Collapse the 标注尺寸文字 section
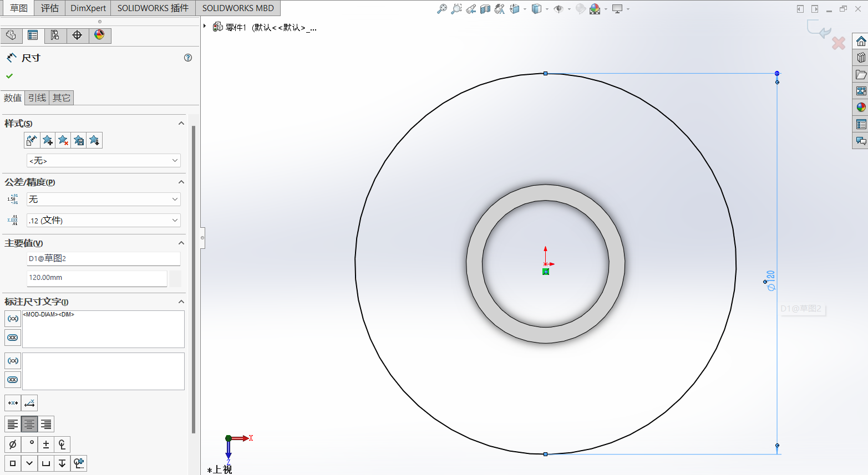 tap(181, 302)
